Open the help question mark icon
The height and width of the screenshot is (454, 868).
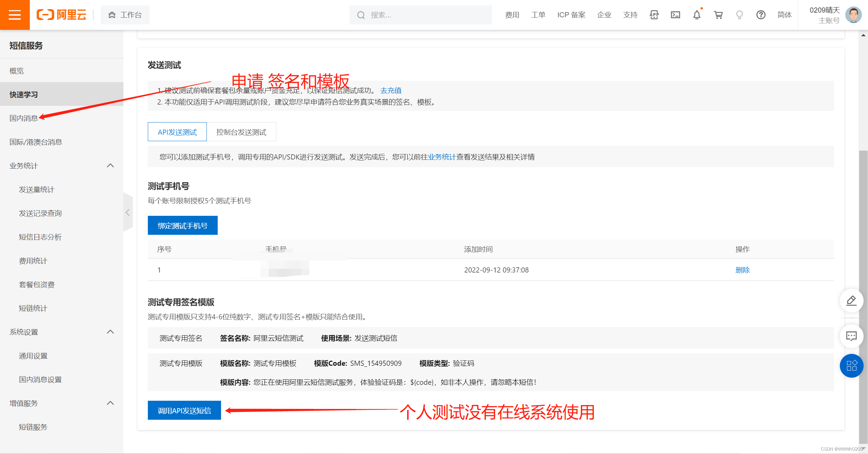[761, 15]
